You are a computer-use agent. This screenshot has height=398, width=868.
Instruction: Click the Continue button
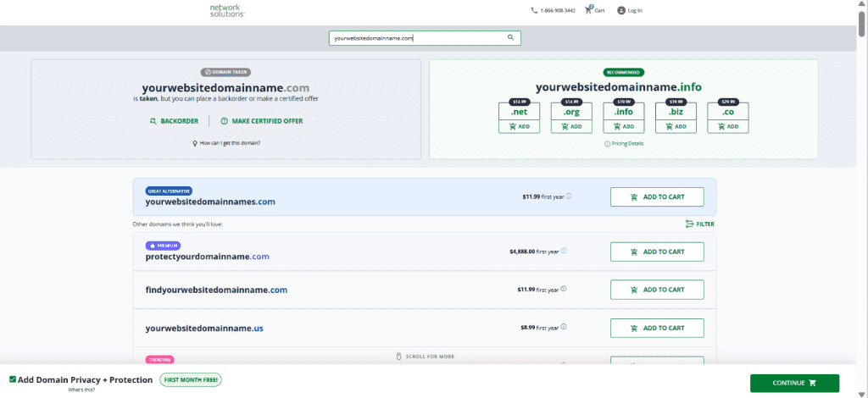pos(794,383)
